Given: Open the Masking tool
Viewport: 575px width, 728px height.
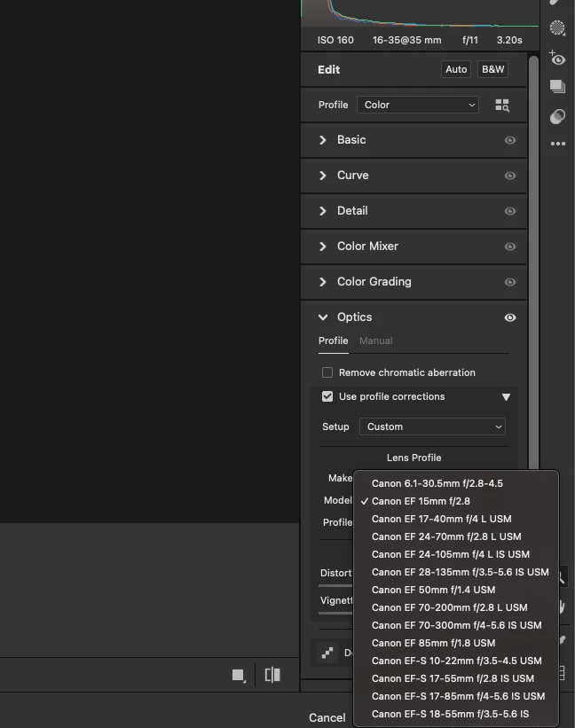Looking at the screenshot, I should pos(557,27).
